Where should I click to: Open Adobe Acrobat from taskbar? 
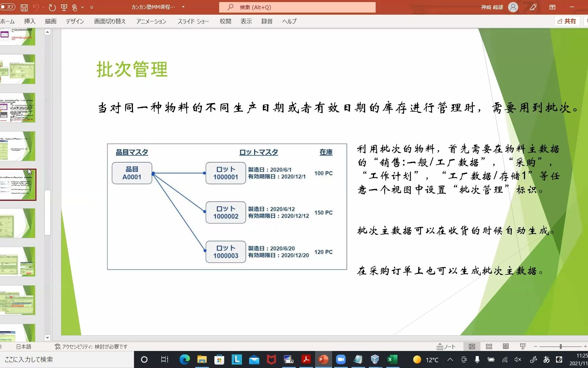[x=306, y=359]
